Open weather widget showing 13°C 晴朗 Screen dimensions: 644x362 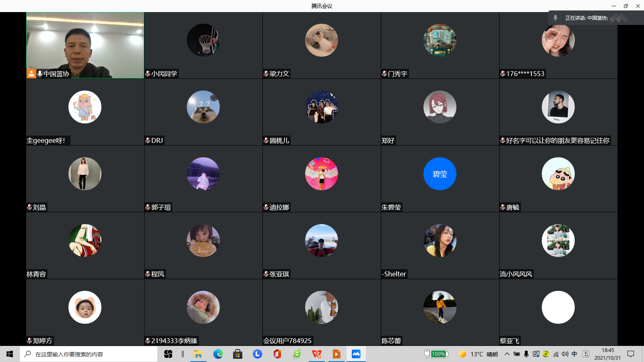478,354
